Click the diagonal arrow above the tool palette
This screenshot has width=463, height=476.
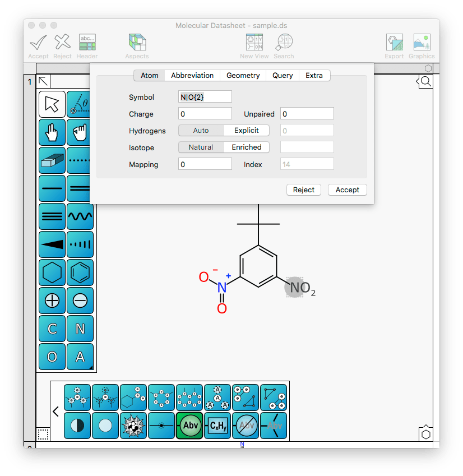click(x=43, y=82)
